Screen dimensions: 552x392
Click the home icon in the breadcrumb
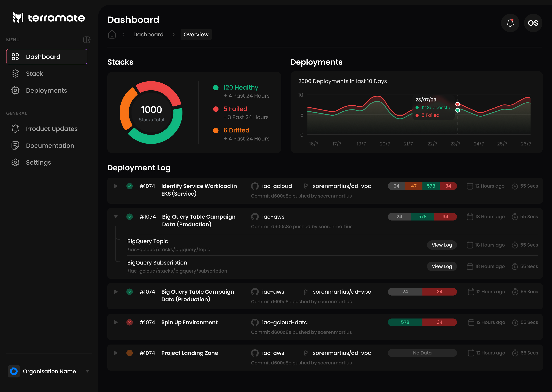coord(112,34)
